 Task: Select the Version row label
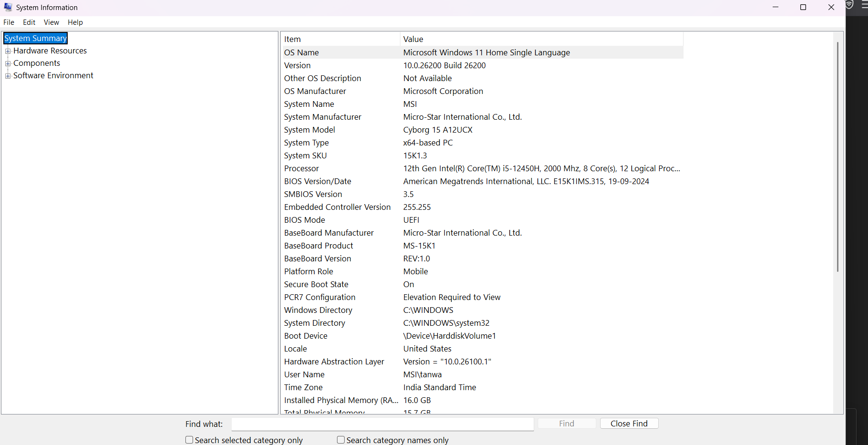pyautogui.click(x=297, y=65)
